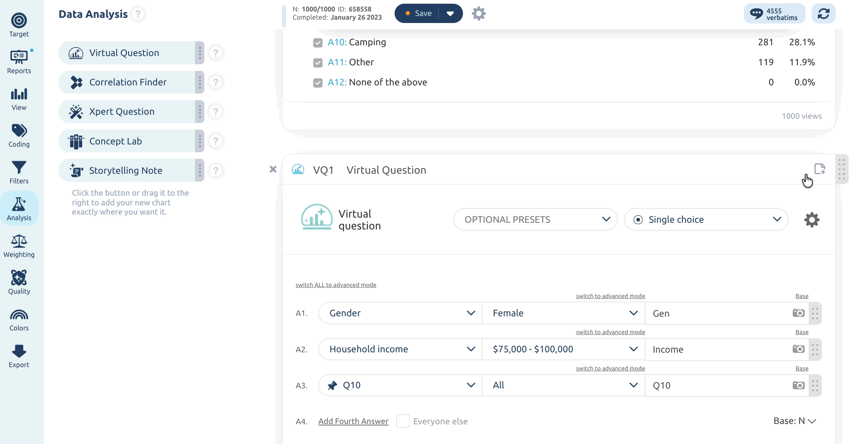Viewport: 868px width, 444px height.
Task: Click the refresh icon at top right
Action: 823,14
